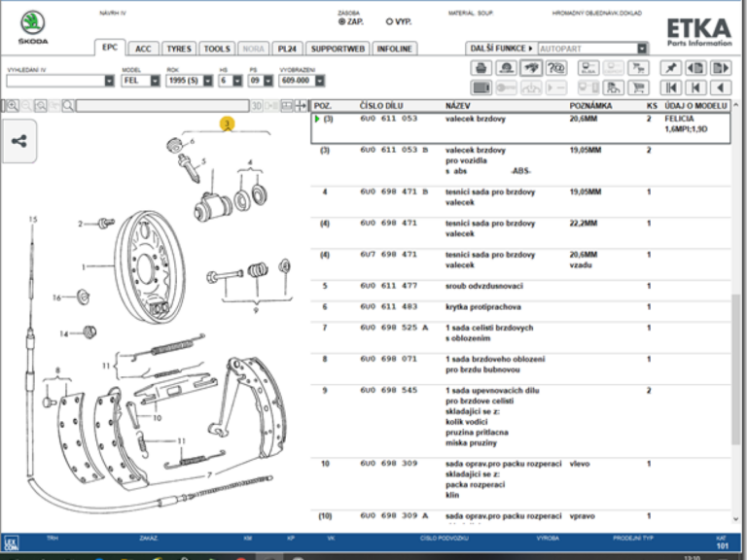
Task: Click the next page icon
Action: (x=720, y=68)
